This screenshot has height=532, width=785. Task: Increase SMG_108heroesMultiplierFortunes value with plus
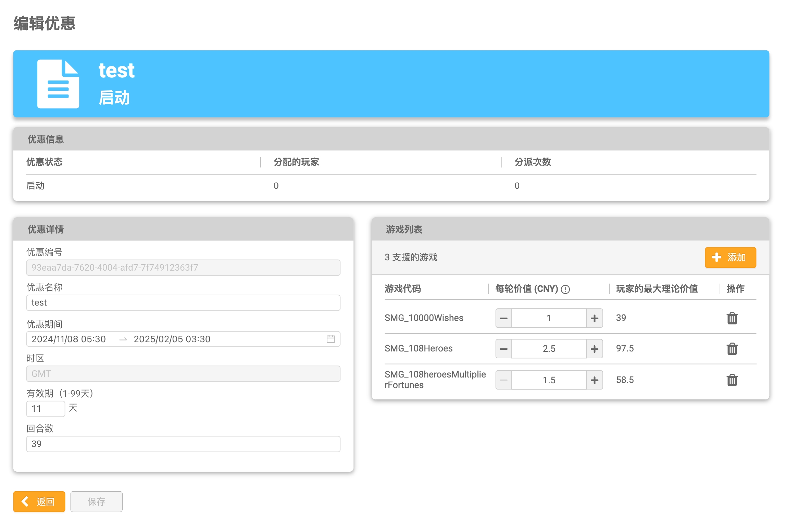(x=594, y=380)
